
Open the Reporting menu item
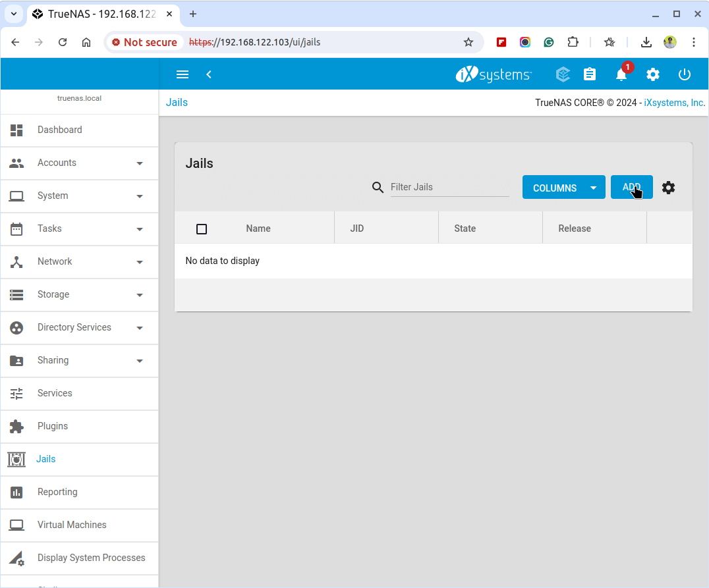click(80, 492)
